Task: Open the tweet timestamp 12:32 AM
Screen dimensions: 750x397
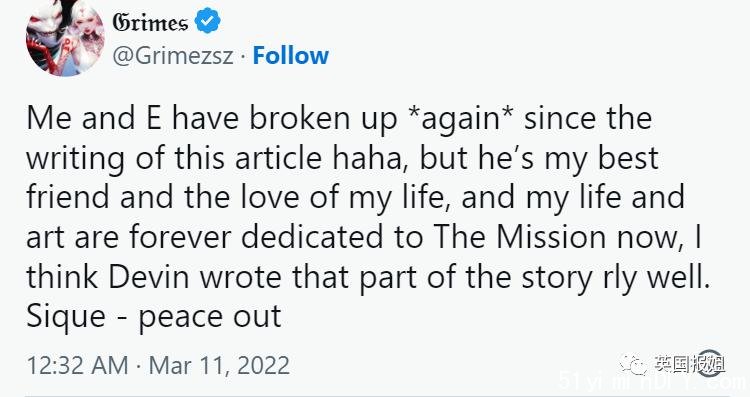Action: [77, 365]
